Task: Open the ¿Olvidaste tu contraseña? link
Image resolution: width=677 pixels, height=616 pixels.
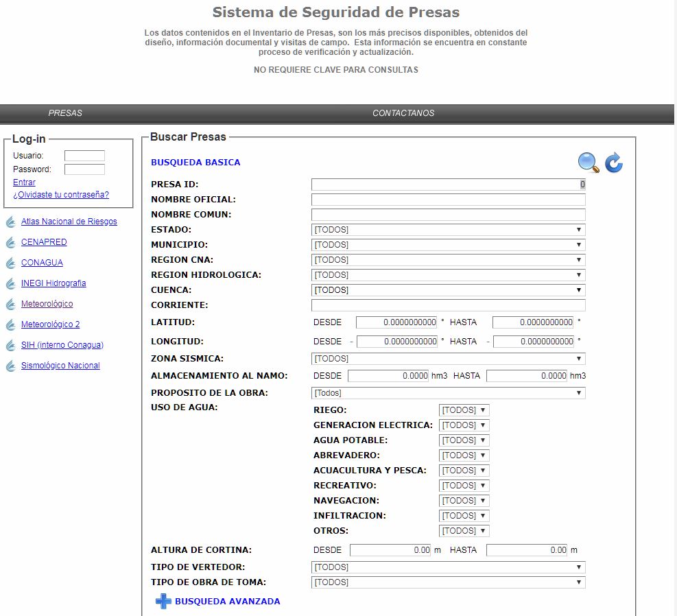Action: (x=61, y=195)
